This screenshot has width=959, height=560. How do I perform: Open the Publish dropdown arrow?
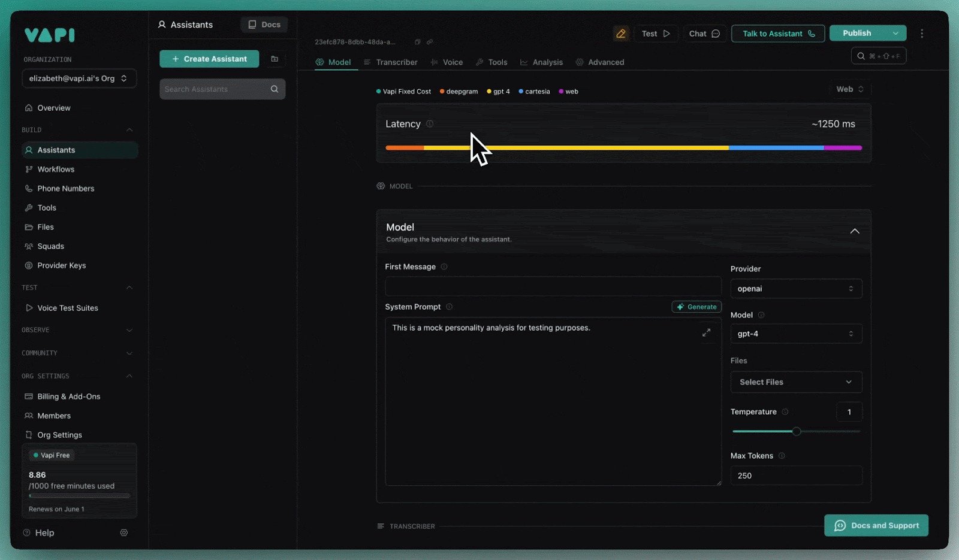895,34
